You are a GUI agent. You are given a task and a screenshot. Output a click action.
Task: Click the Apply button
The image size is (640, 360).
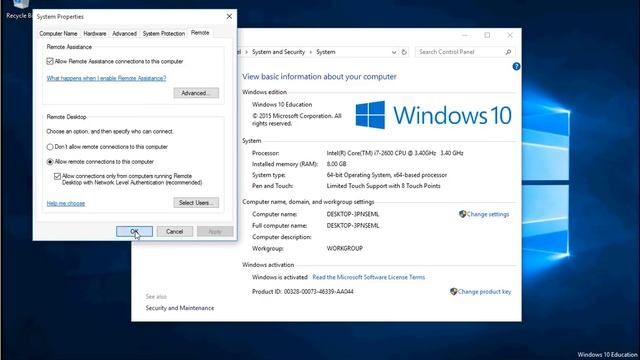point(215,231)
